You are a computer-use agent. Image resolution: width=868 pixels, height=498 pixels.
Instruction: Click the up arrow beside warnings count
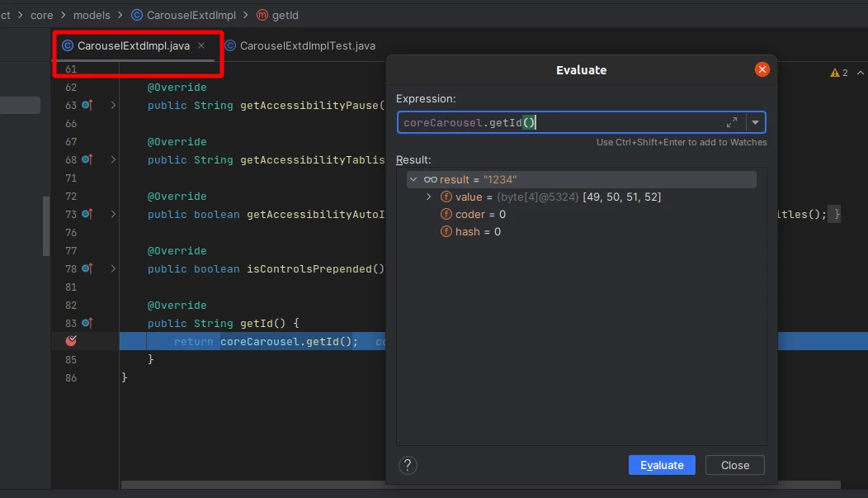coord(861,73)
